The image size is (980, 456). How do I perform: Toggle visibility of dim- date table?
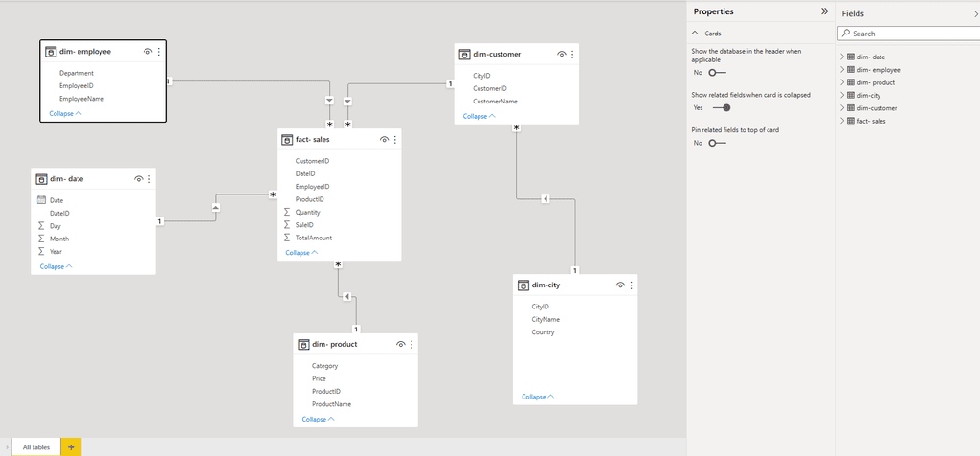click(138, 179)
